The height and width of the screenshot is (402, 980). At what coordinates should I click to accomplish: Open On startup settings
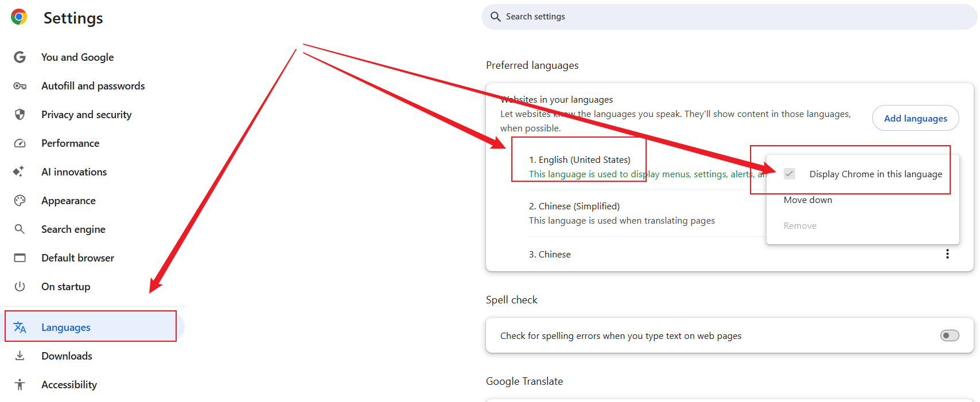point(65,287)
